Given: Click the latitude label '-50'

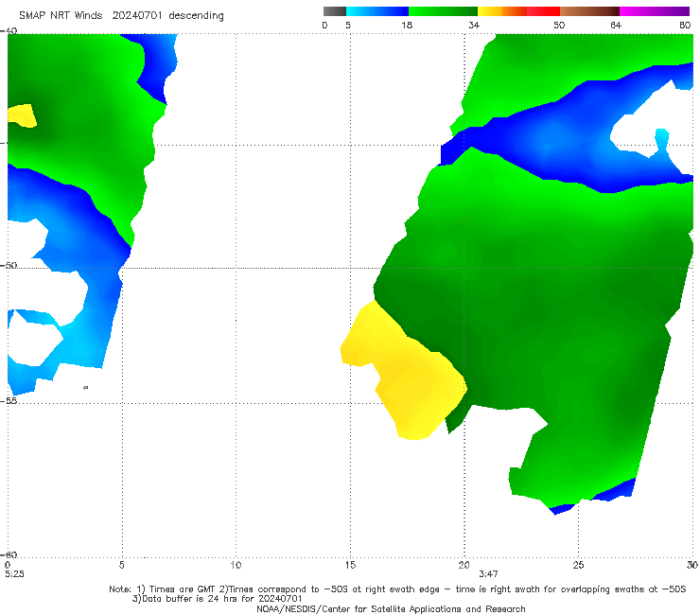Looking at the screenshot, I should [9, 265].
